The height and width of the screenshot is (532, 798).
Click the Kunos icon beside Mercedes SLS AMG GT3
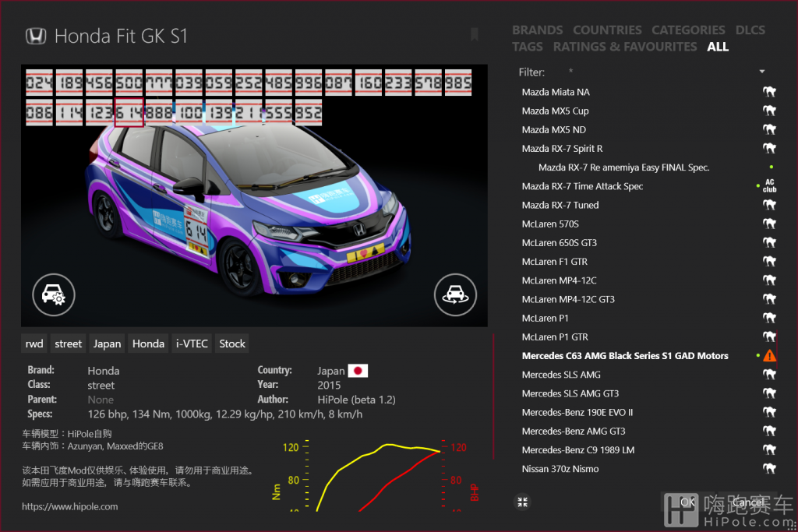pos(769,393)
